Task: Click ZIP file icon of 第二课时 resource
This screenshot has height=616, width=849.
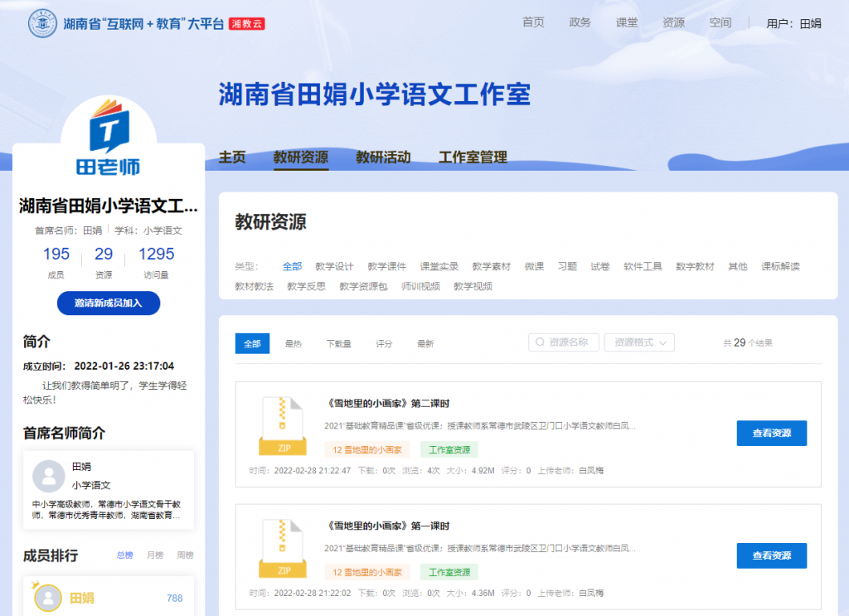Action: [283, 425]
